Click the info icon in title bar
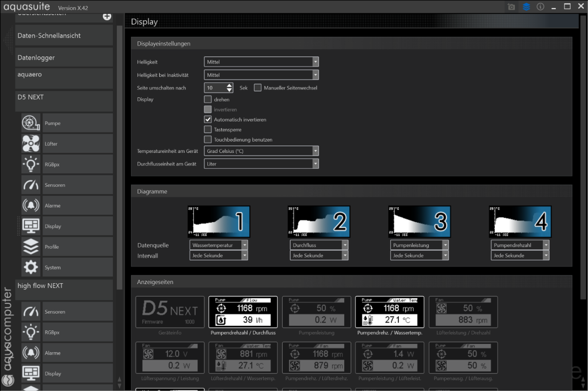The height and width of the screenshot is (391, 588). [540, 7]
